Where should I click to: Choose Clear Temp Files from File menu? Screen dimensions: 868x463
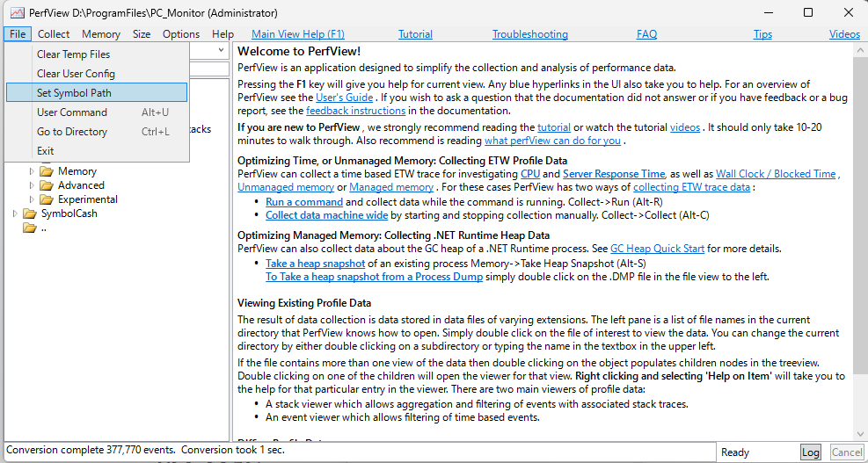click(97, 54)
